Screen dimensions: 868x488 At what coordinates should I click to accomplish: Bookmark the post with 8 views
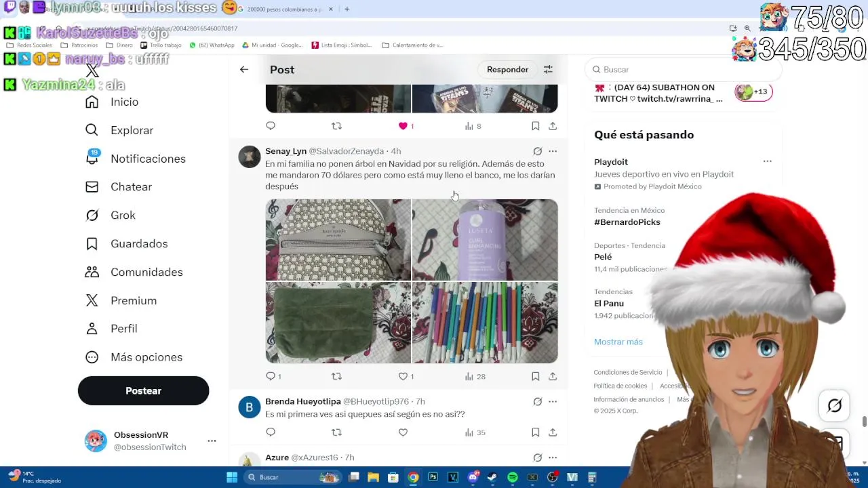[x=535, y=126]
